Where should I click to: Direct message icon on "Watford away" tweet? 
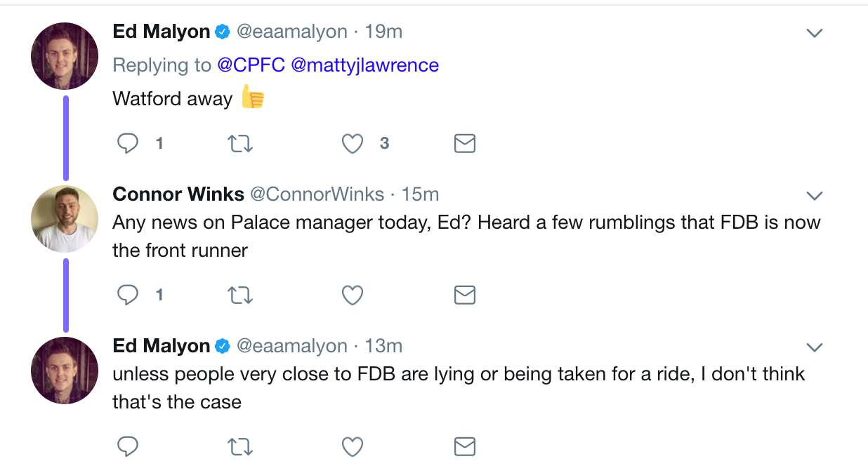pyautogui.click(x=465, y=144)
